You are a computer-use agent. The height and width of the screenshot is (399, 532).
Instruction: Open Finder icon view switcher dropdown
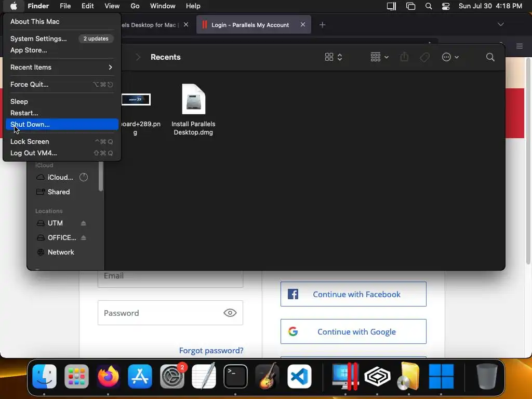[334, 57]
